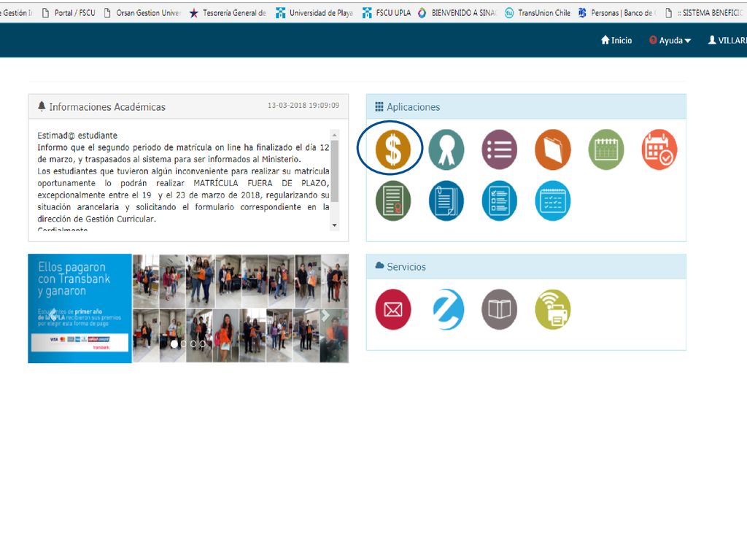The height and width of the screenshot is (560, 747).
Task: Select the first carousel indicator dot
Action: point(174,343)
